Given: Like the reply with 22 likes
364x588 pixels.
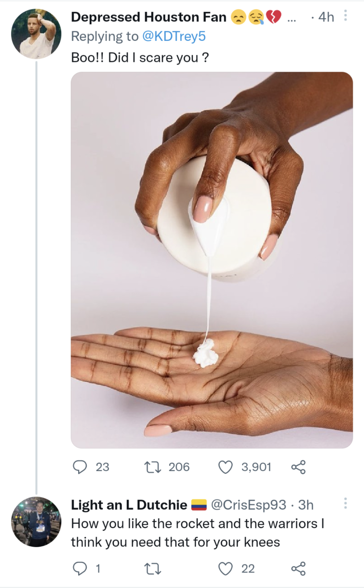Looking at the screenshot, I should click(225, 569).
